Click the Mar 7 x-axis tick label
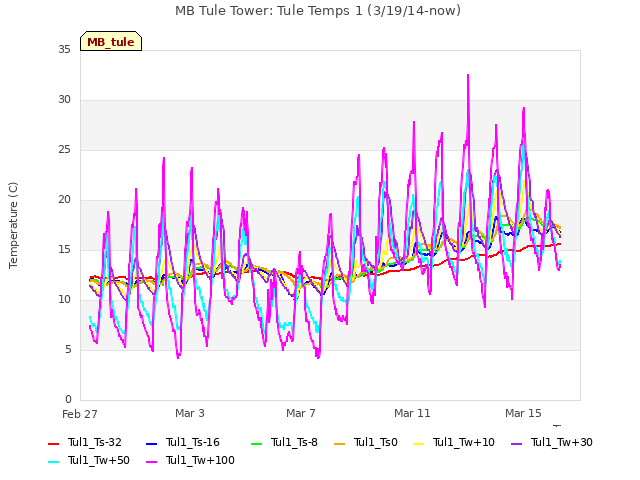The height and width of the screenshot is (480, 640). point(301,413)
